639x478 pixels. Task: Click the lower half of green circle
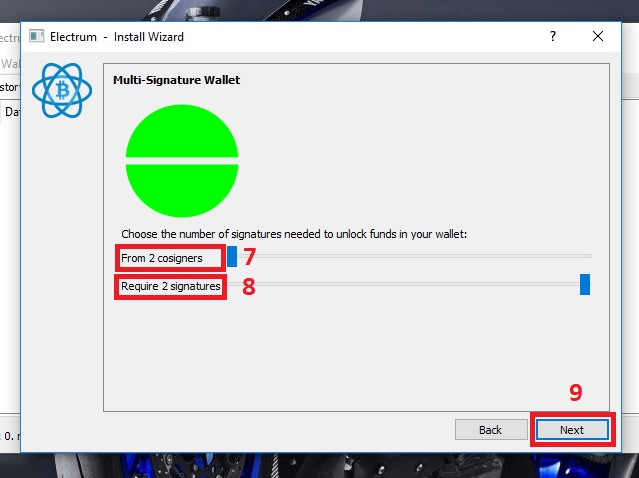(182, 189)
